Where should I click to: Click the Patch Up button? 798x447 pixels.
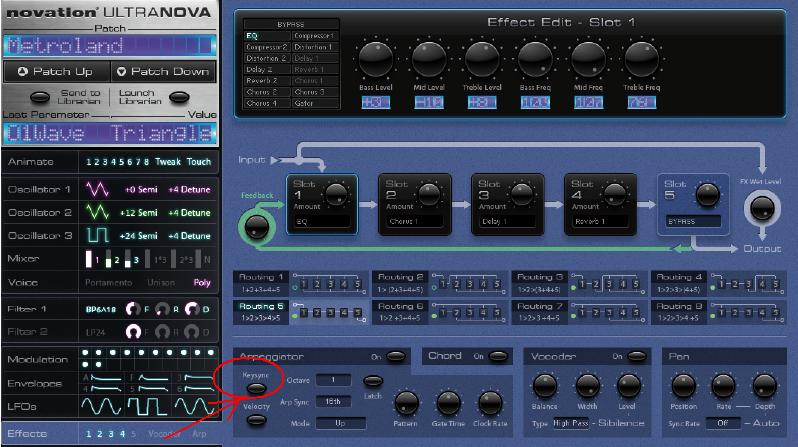56,71
